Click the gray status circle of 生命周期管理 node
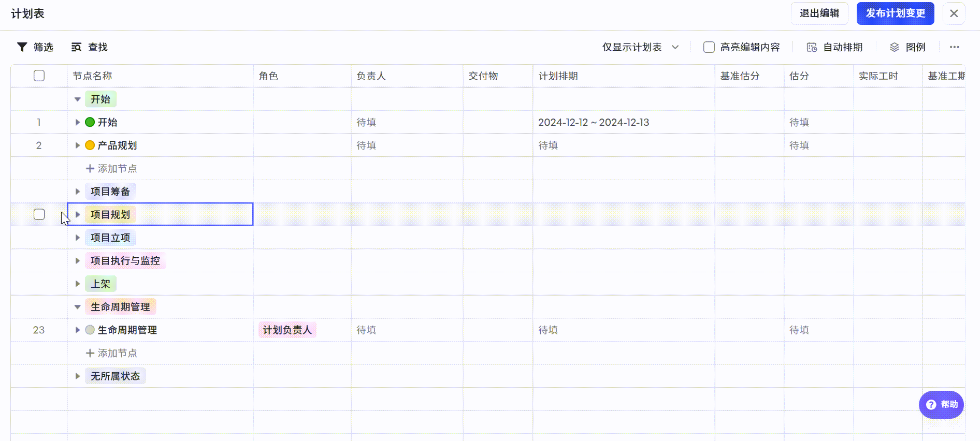Viewport: 980px width, 441px height. click(x=90, y=330)
